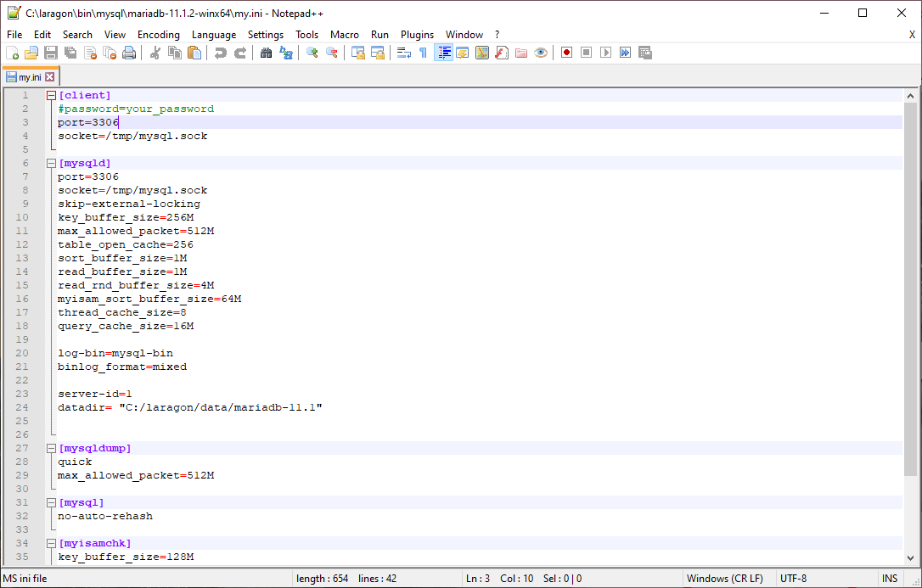This screenshot has height=588, width=922.
Task: Toggle the Indent Guide button
Action: point(443,53)
